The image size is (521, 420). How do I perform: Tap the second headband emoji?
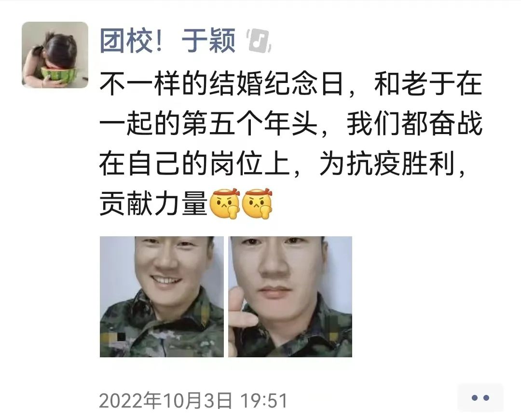tap(257, 203)
